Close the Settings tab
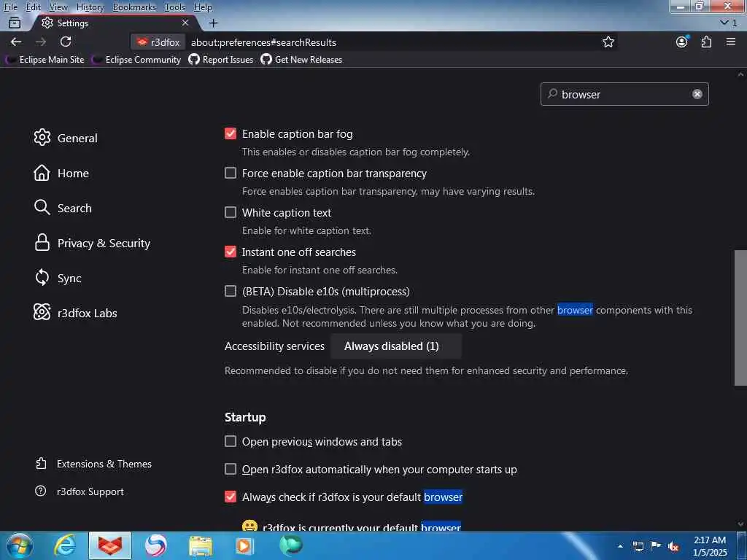The height and width of the screenshot is (560, 747). coord(185,23)
